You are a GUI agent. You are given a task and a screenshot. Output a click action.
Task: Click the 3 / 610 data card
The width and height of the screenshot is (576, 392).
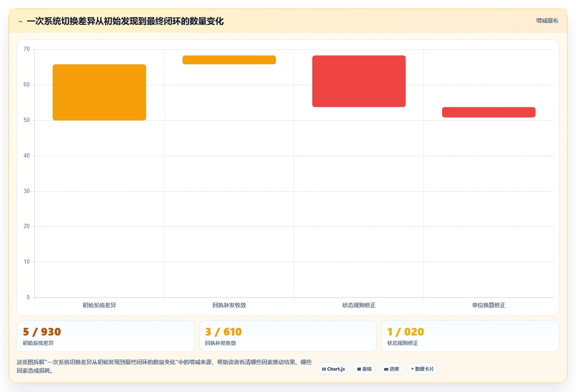[x=288, y=336]
